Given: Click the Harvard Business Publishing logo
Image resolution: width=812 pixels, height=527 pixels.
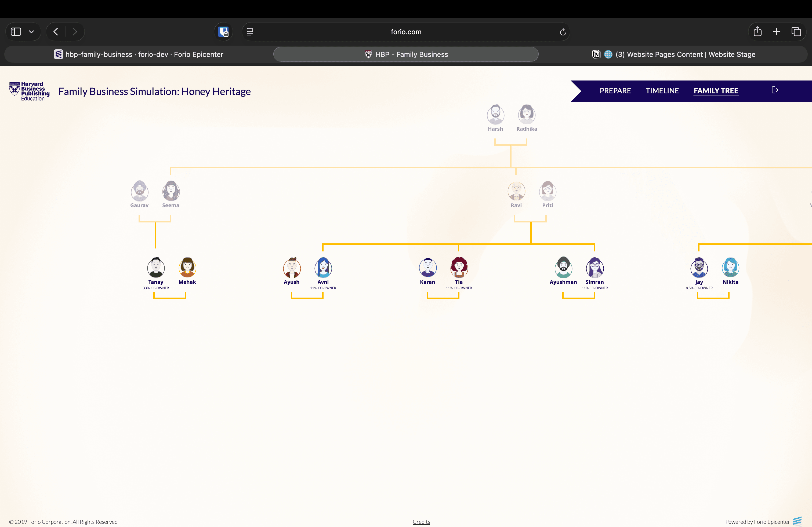Looking at the screenshot, I should (x=29, y=91).
